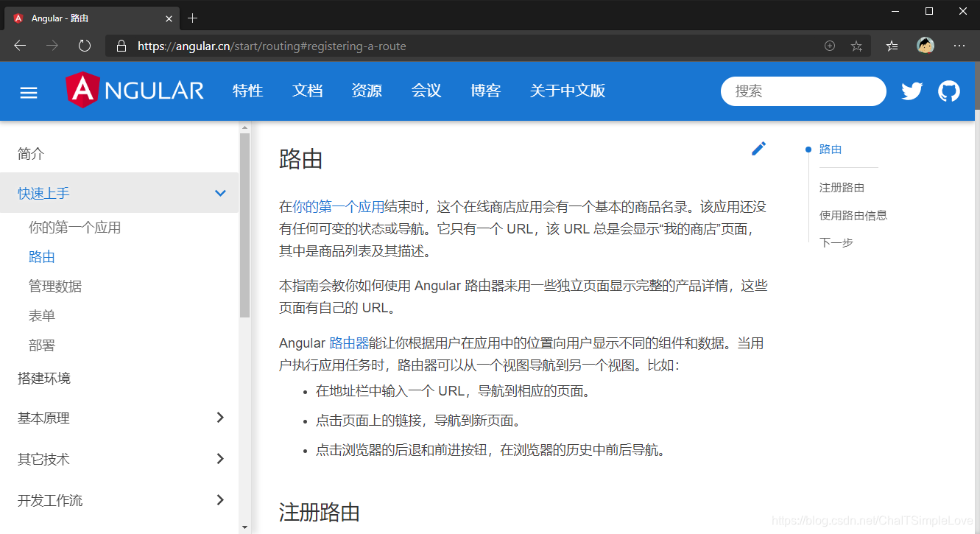Image resolution: width=980 pixels, height=534 pixels.
Task: Click the browser address bar URL
Action: pyautogui.click(x=272, y=46)
